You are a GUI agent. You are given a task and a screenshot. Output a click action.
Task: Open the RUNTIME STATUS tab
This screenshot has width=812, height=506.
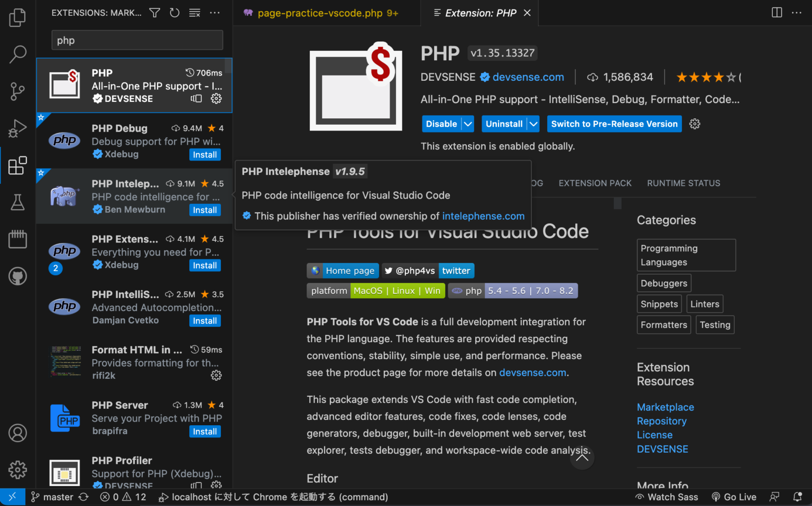tap(684, 183)
